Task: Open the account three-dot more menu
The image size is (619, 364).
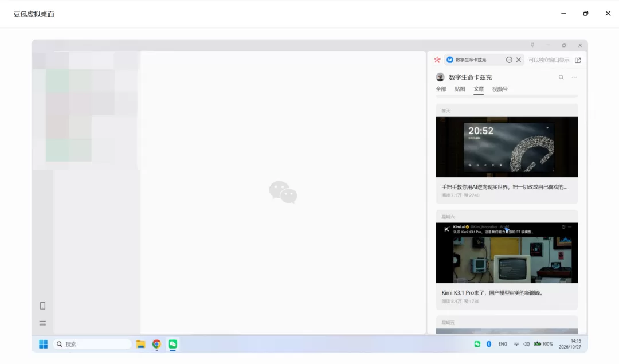Action: (x=574, y=77)
